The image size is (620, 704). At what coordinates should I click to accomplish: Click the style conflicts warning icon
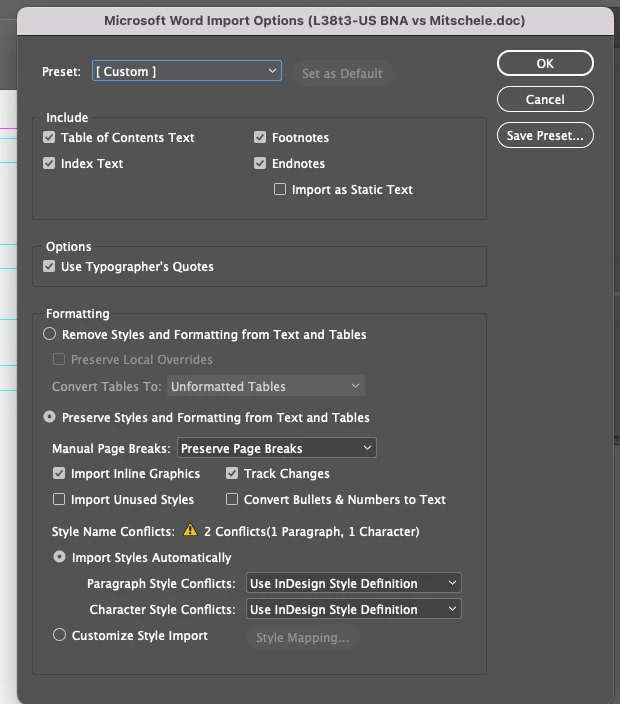tap(190, 530)
